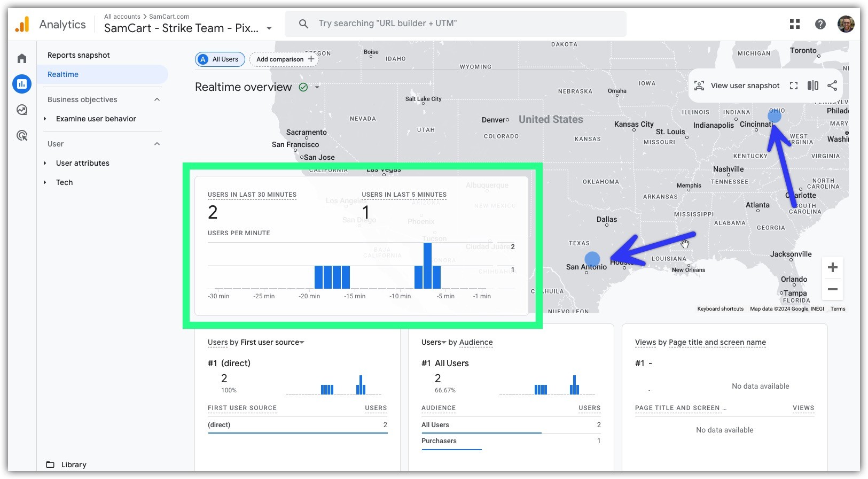
Task: Click the Add comparison button
Action: coord(284,59)
